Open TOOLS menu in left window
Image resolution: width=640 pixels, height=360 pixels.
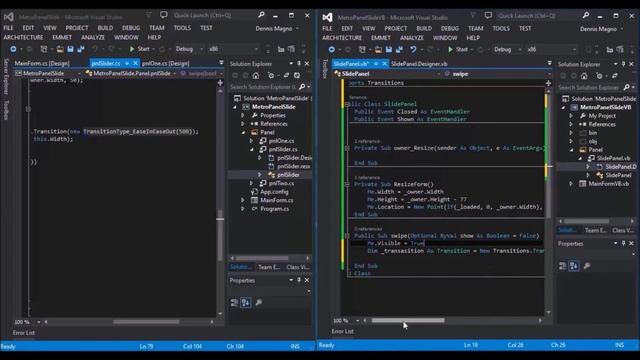[182, 28]
